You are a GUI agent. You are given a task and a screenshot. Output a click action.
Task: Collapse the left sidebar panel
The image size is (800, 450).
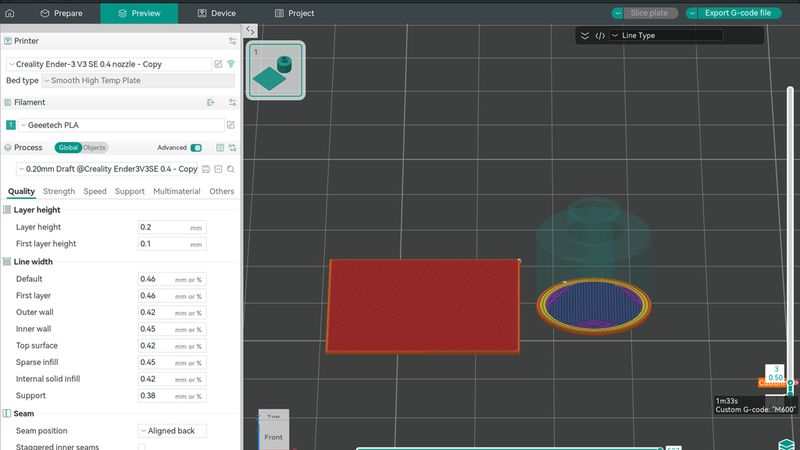coord(250,31)
